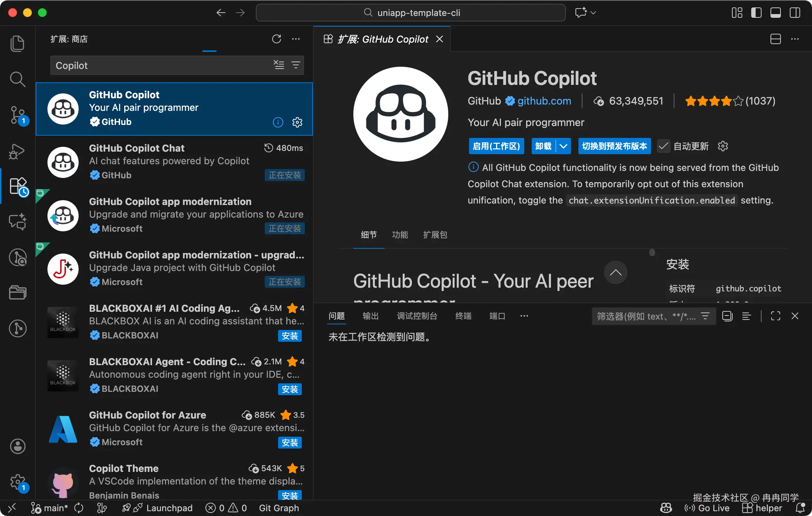
Task: Click the Copilot extension search field
Action: pyautogui.click(x=159, y=65)
